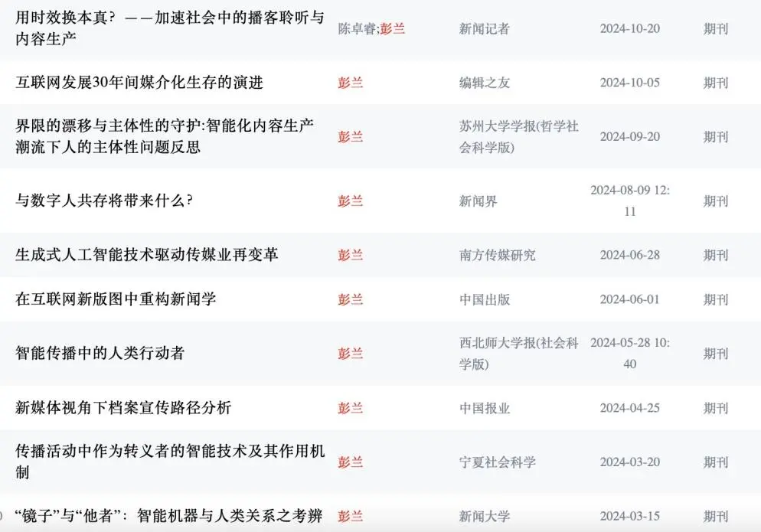Open journal 中国报业
This screenshot has height=532, width=761.
pos(485,408)
